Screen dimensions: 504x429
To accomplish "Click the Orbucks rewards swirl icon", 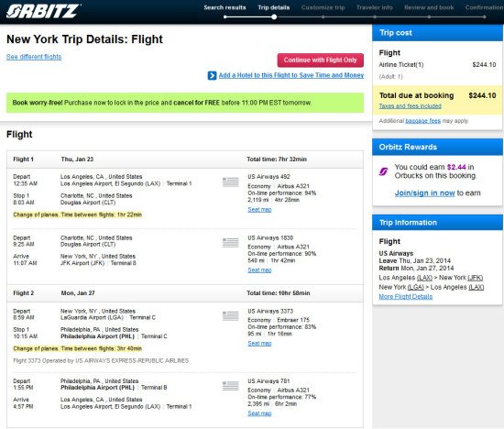I will tap(383, 171).
